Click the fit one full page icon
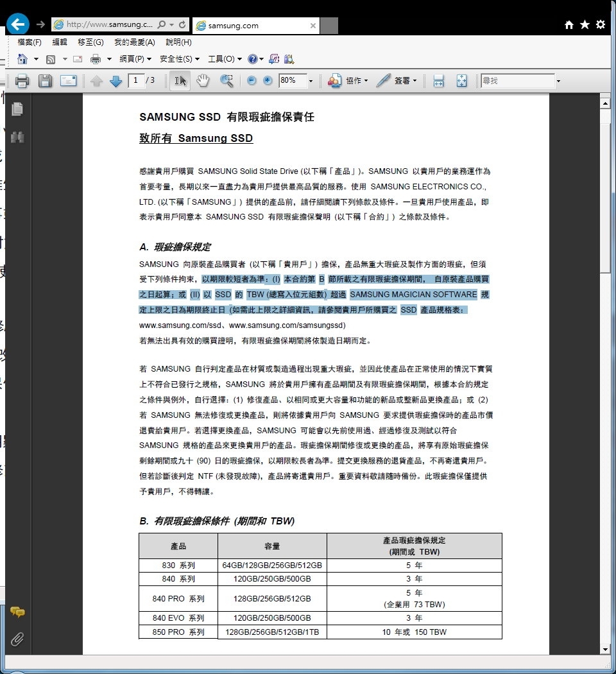Image resolution: width=616 pixels, height=674 pixels. pos(461,81)
